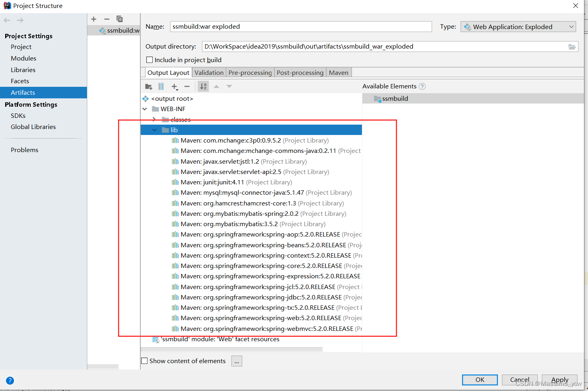Open the artifact Type dropdown
This screenshot has height=391, width=588.
point(518,27)
